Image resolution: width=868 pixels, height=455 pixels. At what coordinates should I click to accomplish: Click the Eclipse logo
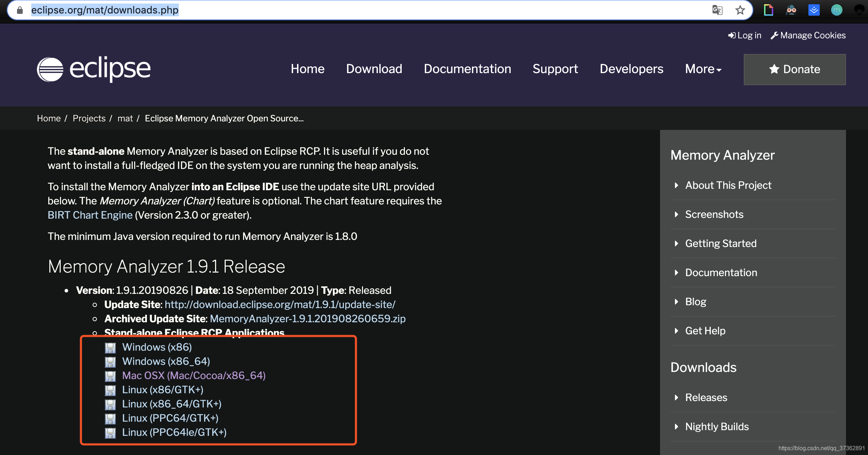point(94,69)
